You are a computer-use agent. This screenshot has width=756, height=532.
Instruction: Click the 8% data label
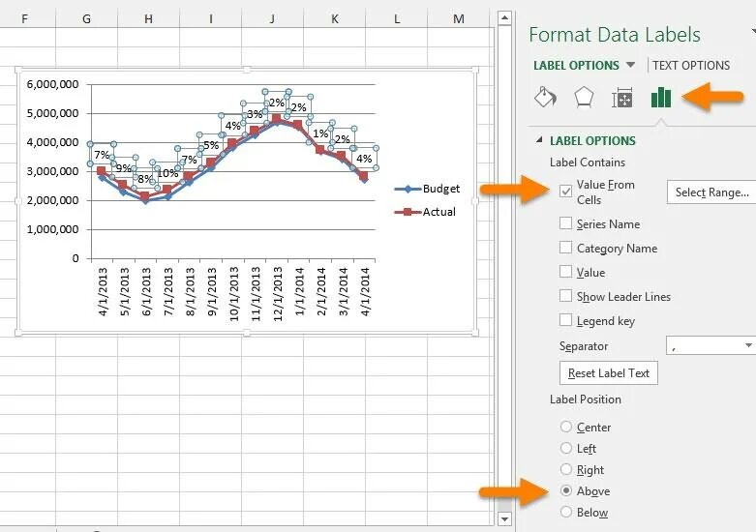(x=145, y=179)
